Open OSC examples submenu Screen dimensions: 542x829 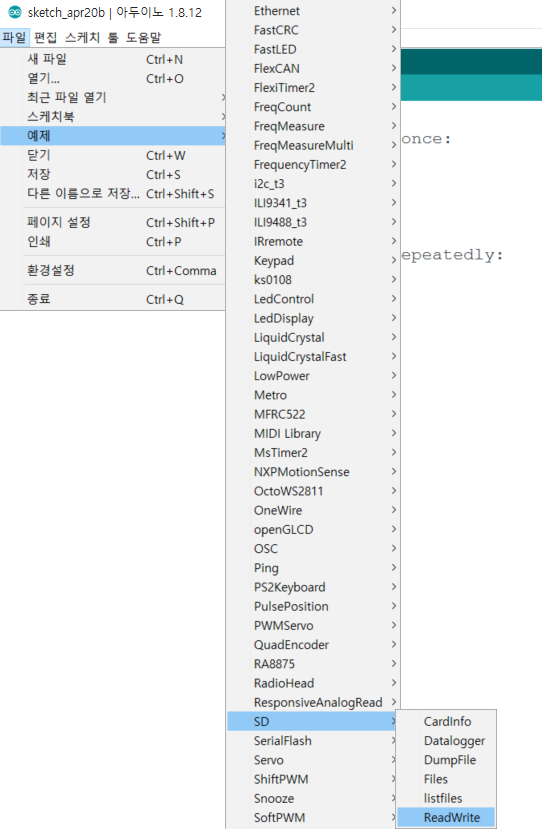pos(313,549)
